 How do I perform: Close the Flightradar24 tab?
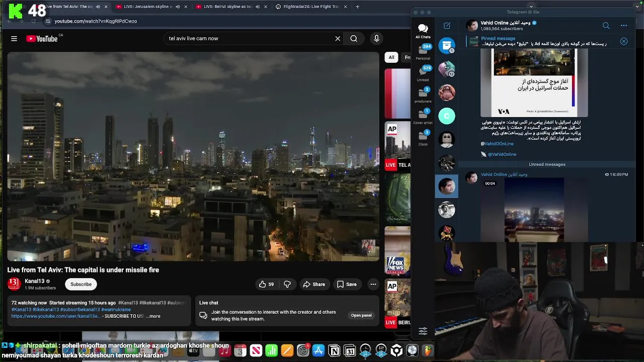[x=345, y=7]
